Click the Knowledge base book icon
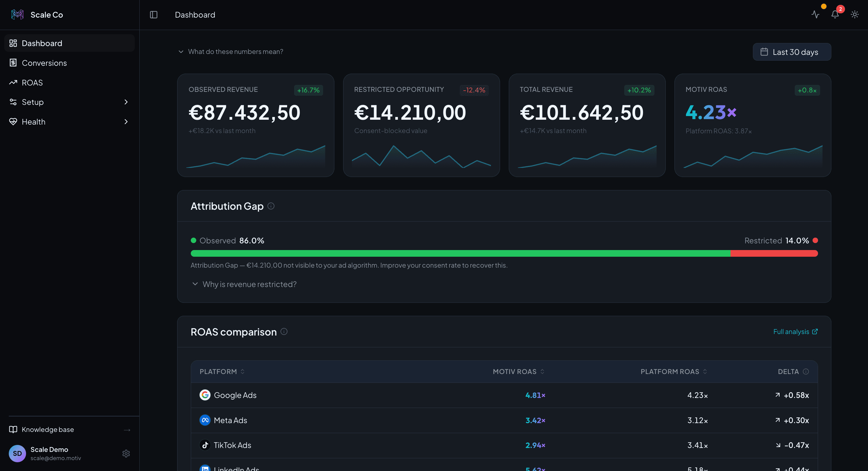The image size is (868, 471). pyautogui.click(x=13, y=429)
